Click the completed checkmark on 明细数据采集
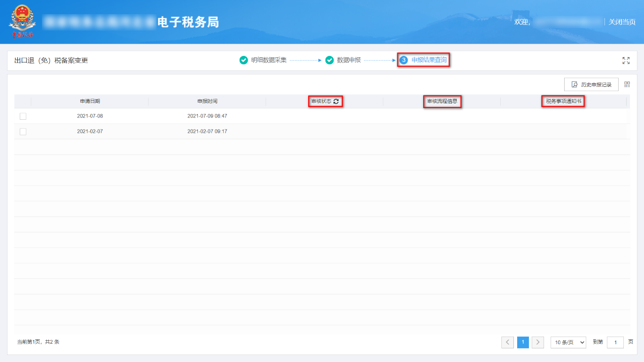 click(x=243, y=60)
